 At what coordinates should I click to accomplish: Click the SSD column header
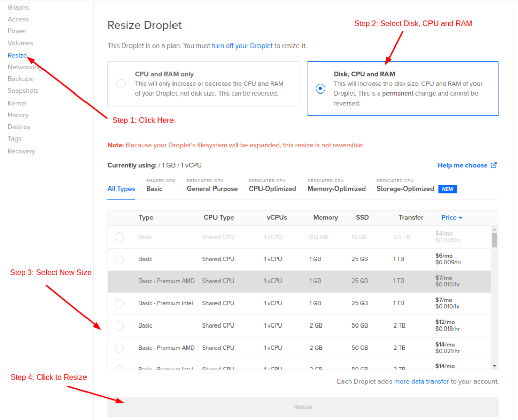362,218
